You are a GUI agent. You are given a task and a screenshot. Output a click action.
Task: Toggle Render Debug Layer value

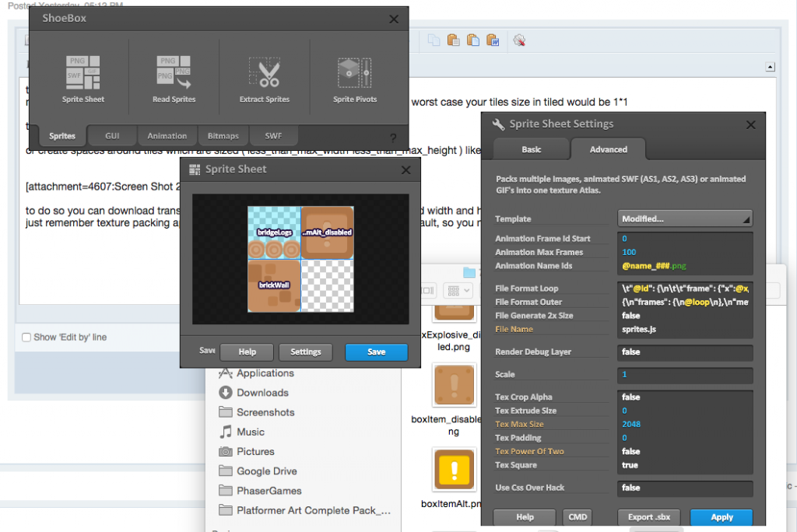tap(684, 352)
